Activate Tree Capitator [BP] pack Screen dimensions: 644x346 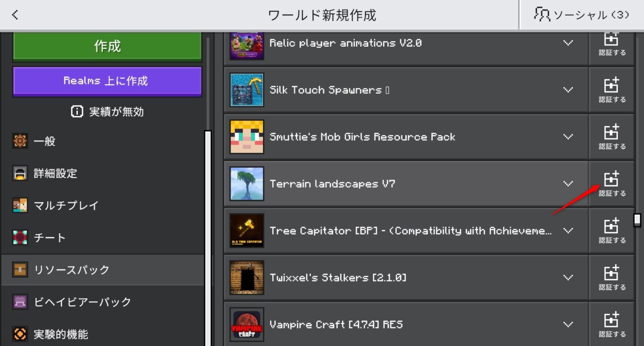pos(612,231)
